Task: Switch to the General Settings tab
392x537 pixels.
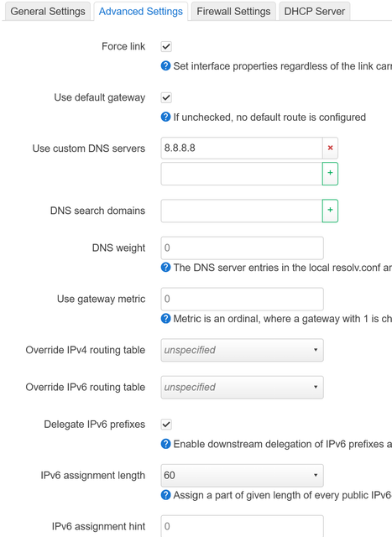Action: click(x=48, y=11)
